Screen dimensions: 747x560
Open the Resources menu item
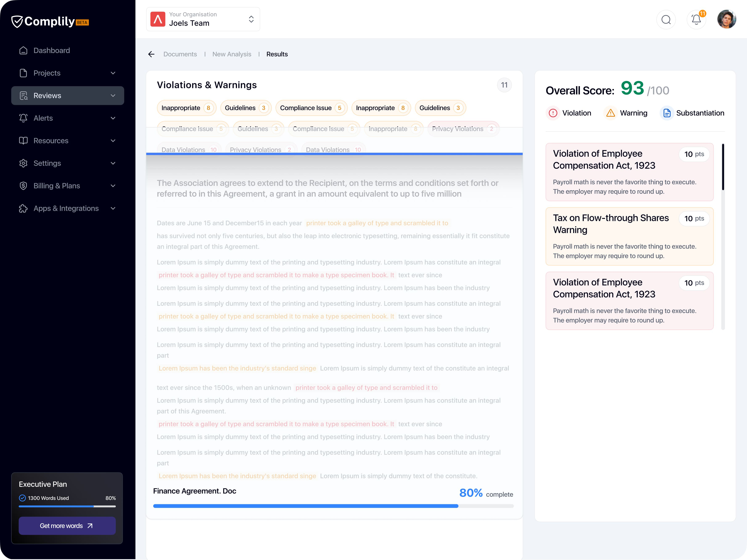pos(67,141)
